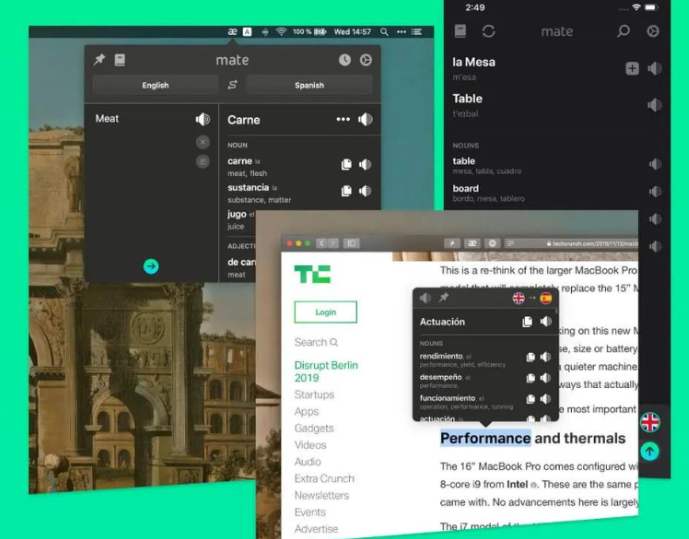
Task: Open the notification center list icon
Action: tap(417, 32)
